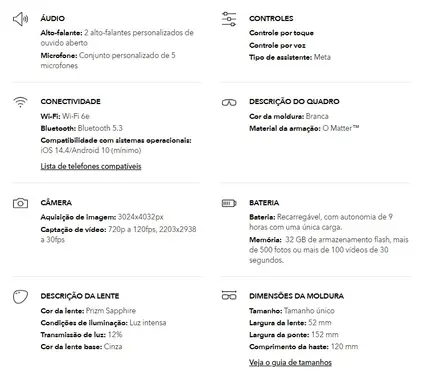
Task: Click the BATERIA section heading
Action: tap(264, 203)
